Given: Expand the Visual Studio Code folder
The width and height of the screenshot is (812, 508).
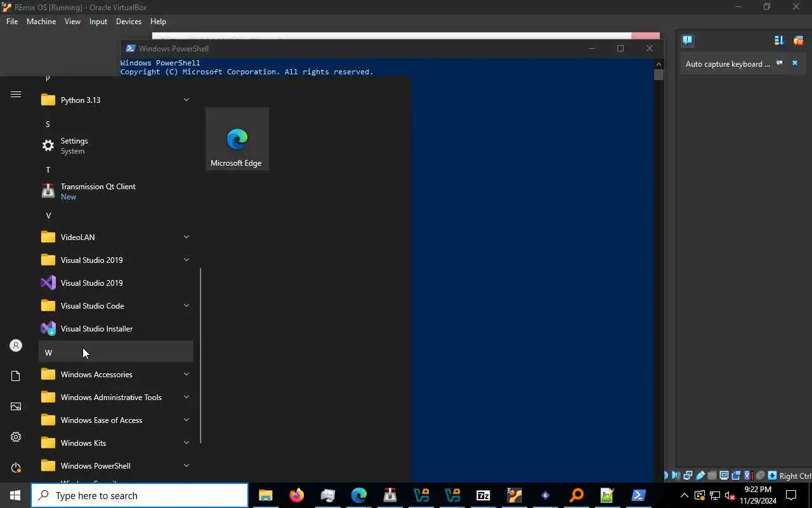Looking at the screenshot, I should point(116,305).
